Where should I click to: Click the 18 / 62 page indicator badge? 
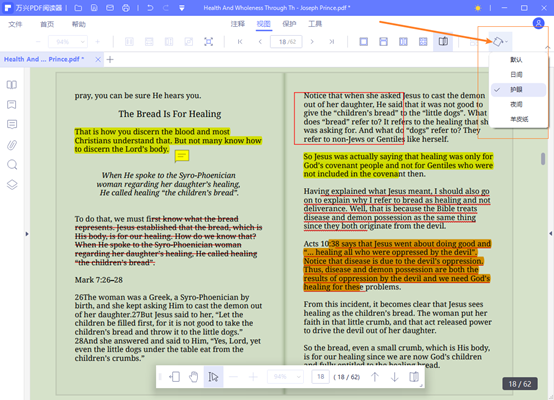point(520,384)
